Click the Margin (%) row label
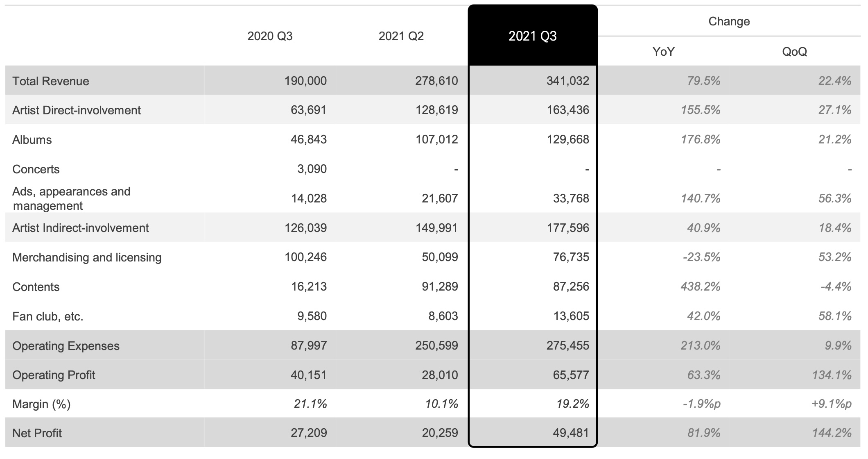 point(41,404)
